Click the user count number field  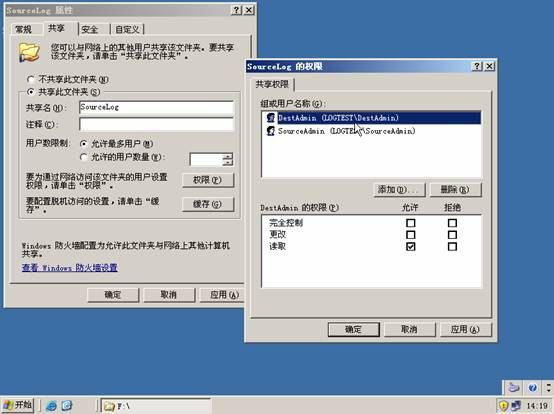click(206, 160)
